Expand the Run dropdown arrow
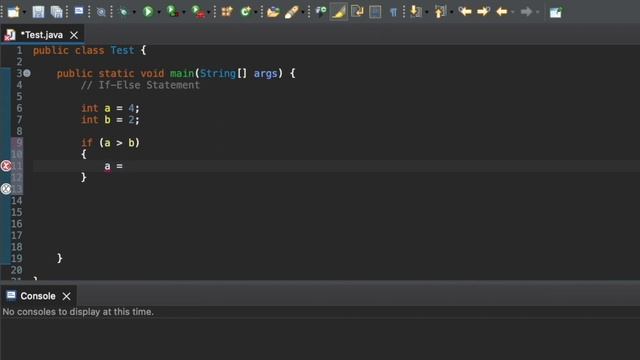Screen dimensions: 640x360 coord(159,12)
